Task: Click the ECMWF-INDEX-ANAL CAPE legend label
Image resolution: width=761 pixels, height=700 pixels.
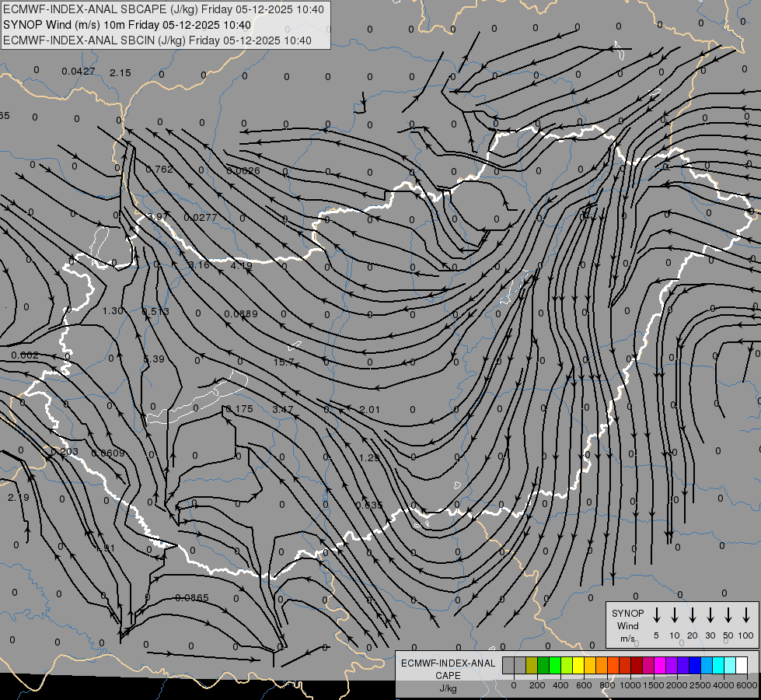Action: pos(448,670)
